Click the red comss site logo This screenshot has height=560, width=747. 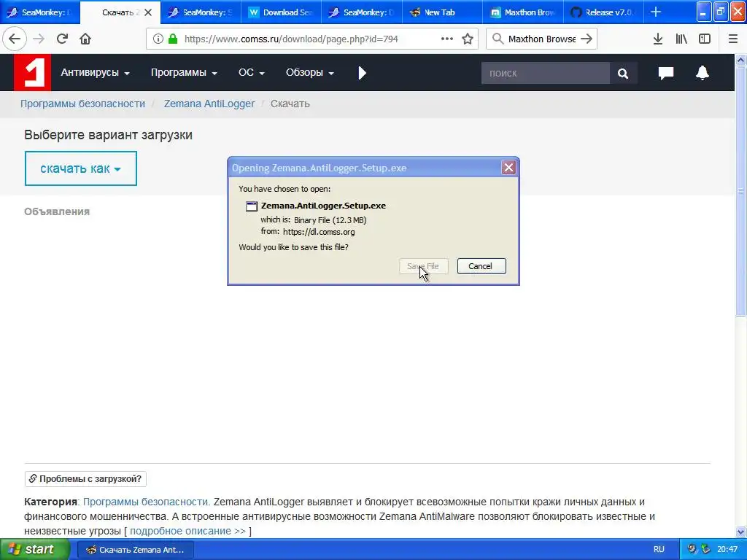[x=32, y=72]
